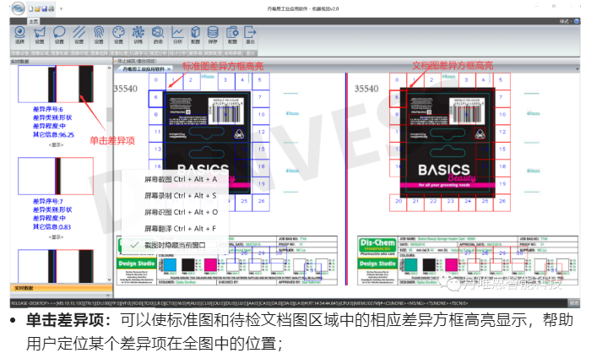591x364 pixels.
Task: Close the 乔唯思工业应用软件 document tab
Action: coord(169,69)
